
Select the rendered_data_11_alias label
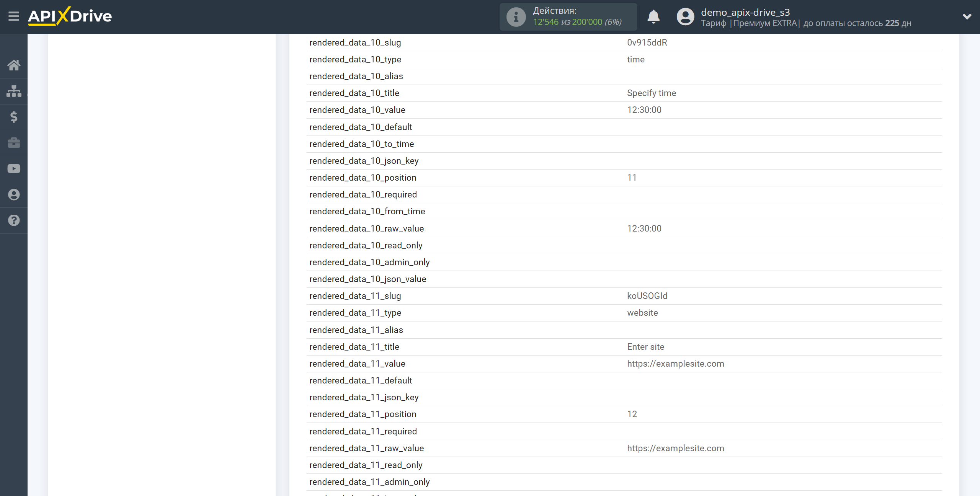coord(356,330)
